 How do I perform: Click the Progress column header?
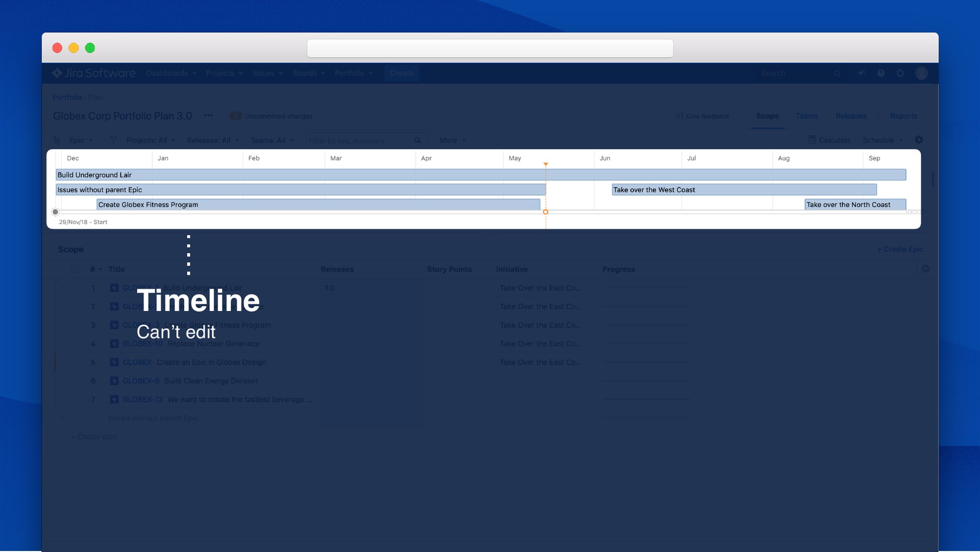click(x=618, y=269)
